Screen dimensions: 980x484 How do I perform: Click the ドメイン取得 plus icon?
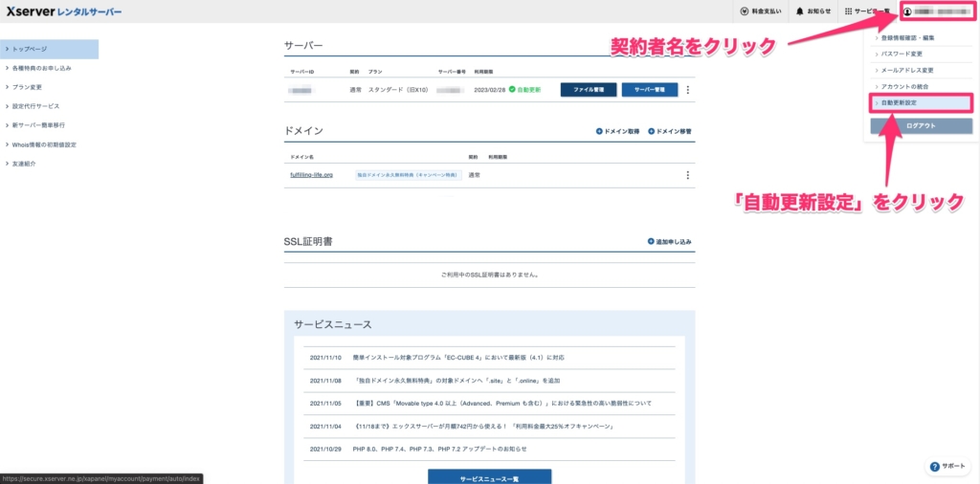[599, 131]
